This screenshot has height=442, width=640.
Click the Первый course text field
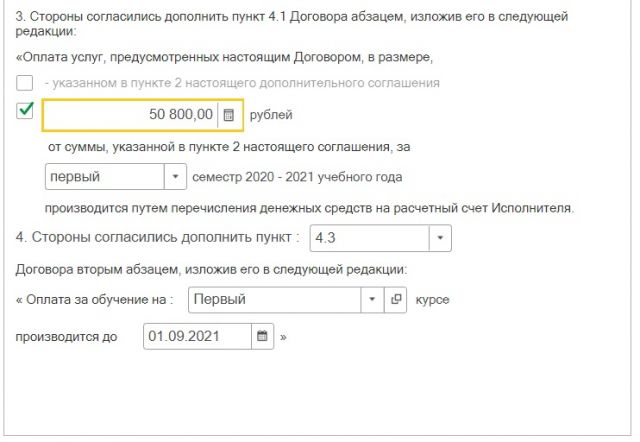tap(275, 300)
